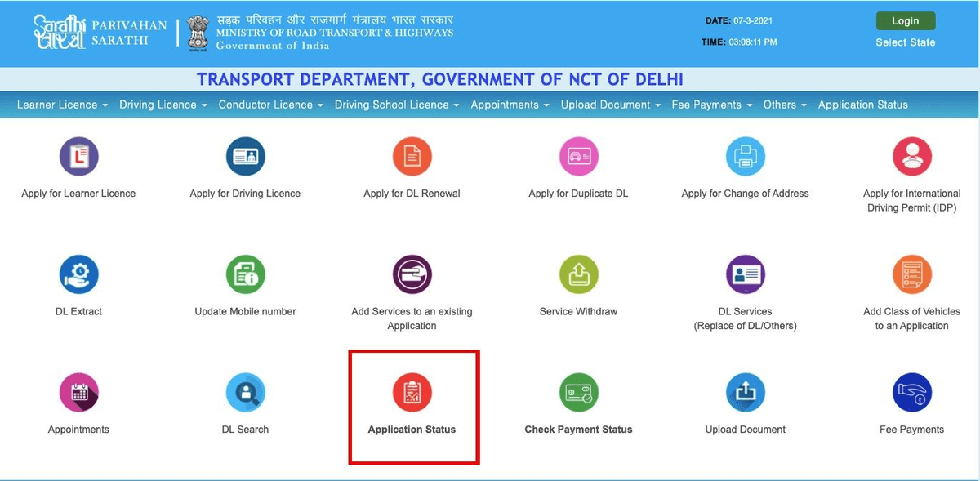Viewport: 980px width, 481px height.
Task: Open the highlighted Application Status service
Action: coord(412,392)
